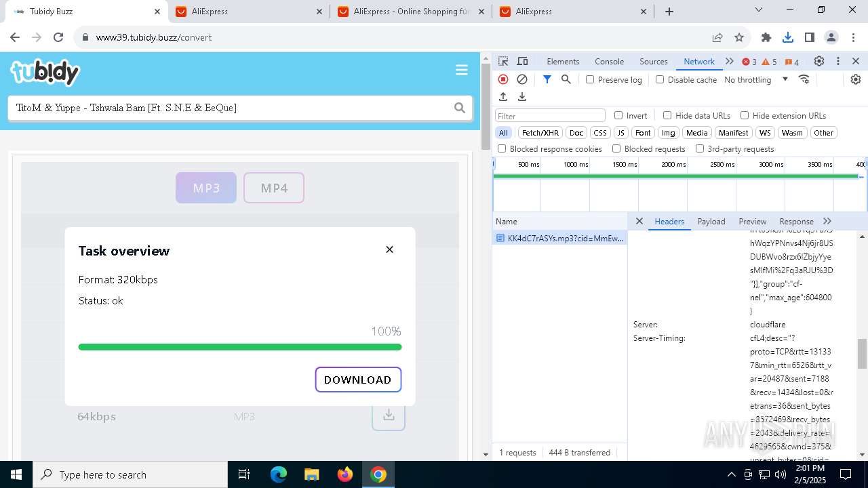
Task: Open DevTools customize three-dot menu
Action: [838, 61]
